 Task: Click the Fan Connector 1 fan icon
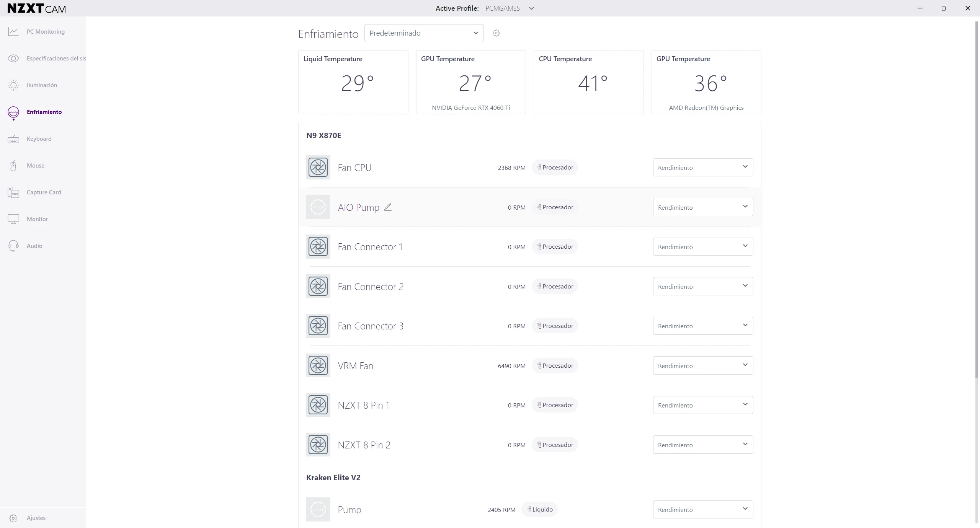coord(318,246)
